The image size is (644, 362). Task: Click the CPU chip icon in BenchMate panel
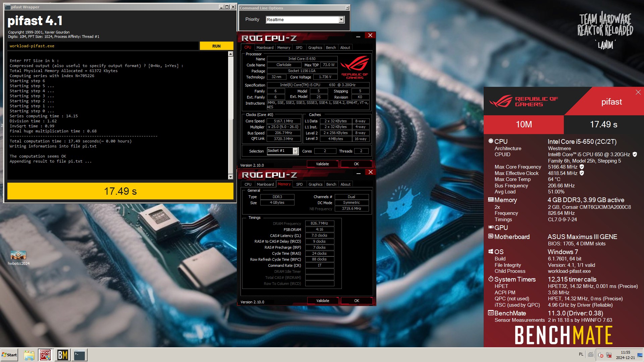491,141
